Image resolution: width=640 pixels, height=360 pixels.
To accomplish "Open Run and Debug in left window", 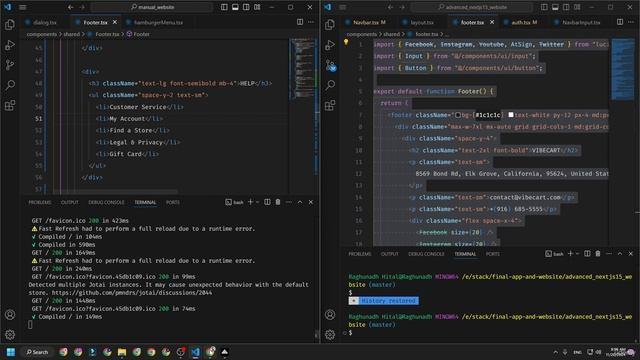I will [10, 45].
